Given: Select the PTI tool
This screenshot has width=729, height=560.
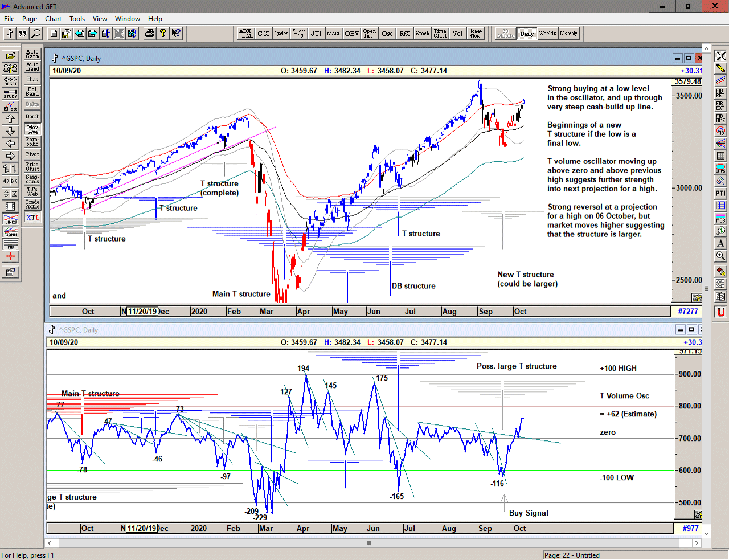Looking at the screenshot, I should (720, 193).
